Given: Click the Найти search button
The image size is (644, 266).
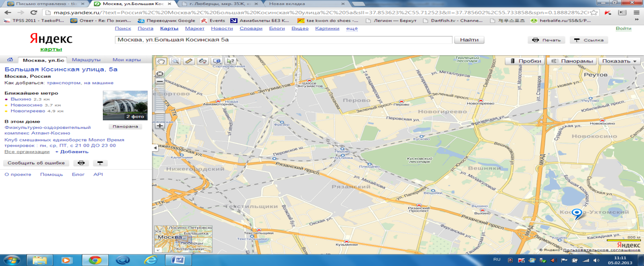Looking at the screenshot, I should pyautogui.click(x=470, y=40).
